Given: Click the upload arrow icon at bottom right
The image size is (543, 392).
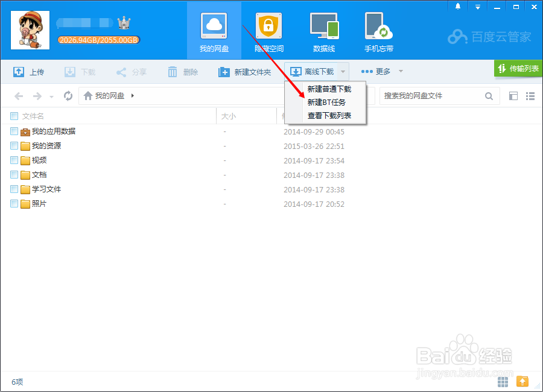Looking at the screenshot, I should (x=522, y=381).
